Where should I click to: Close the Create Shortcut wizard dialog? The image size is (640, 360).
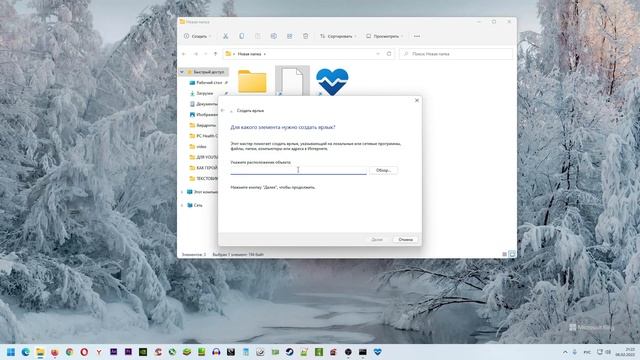point(417,100)
